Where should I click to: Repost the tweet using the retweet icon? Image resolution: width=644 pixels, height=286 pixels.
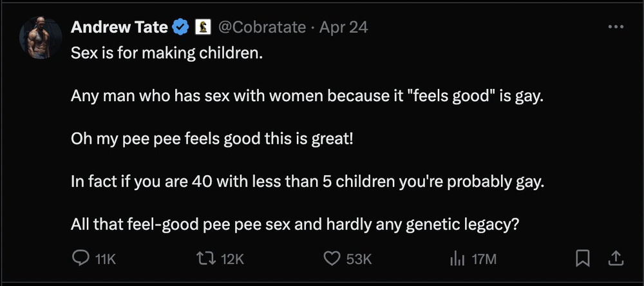(x=206, y=259)
